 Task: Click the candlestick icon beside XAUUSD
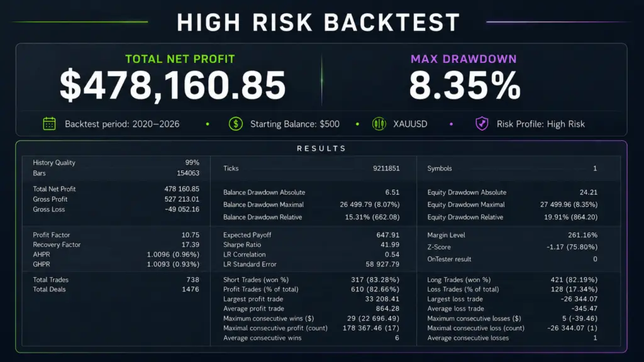click(379, 124)
